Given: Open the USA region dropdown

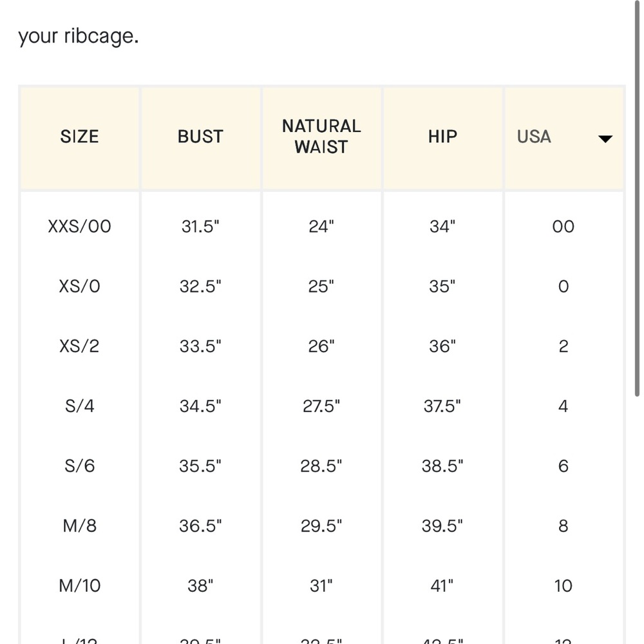Looking at the screenshot, I should point(564,138).
